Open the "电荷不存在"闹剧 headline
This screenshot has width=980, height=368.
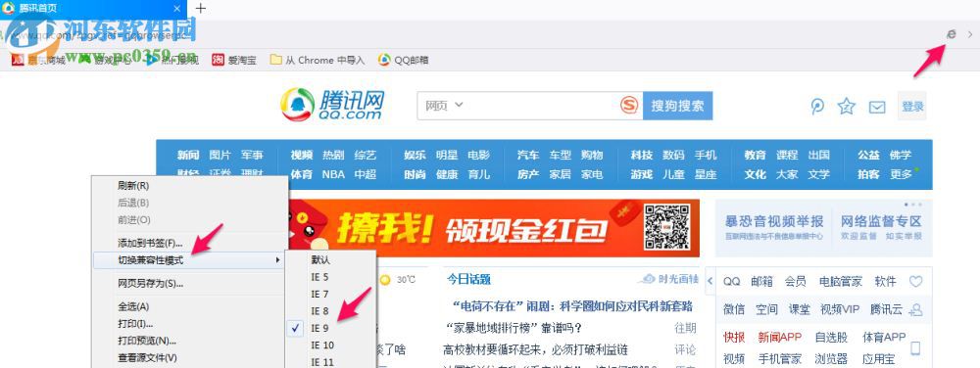[x=572, y=306]
